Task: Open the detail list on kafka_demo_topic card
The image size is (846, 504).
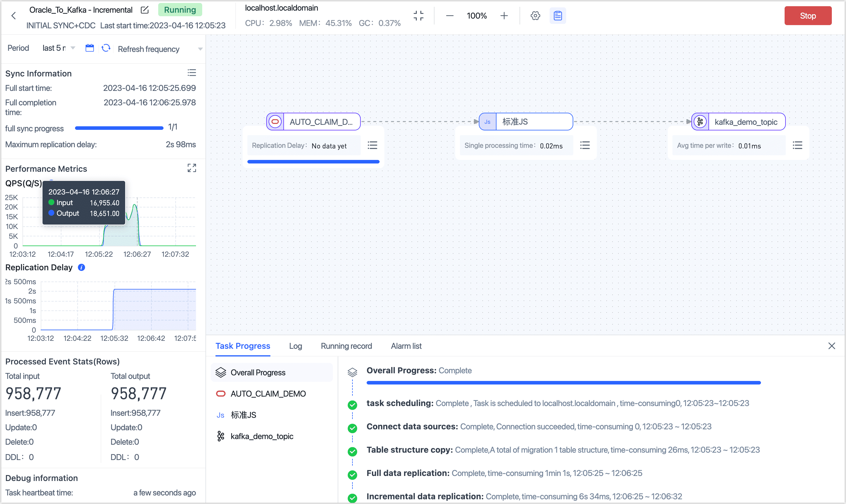Action: coord(798,145)
